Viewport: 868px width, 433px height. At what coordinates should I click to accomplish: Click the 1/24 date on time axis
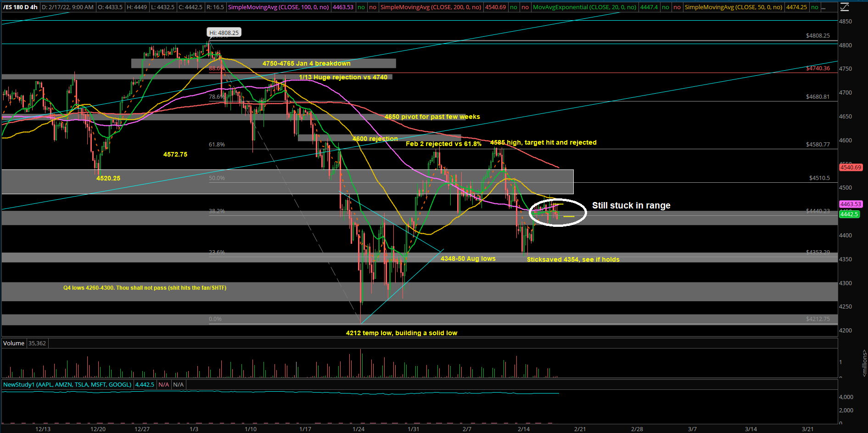(x=358, y=429)
